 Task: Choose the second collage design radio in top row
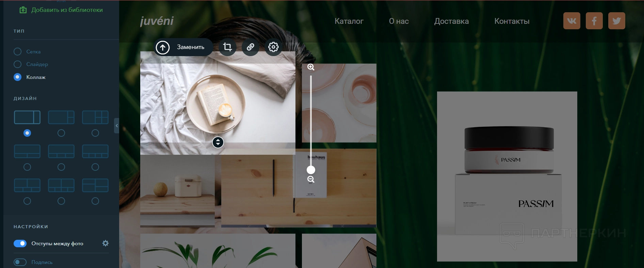(61, 133)
